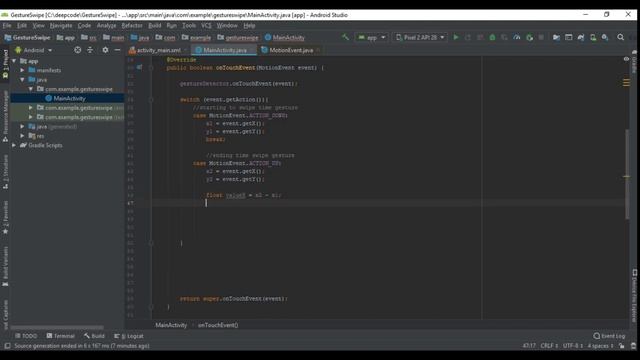Open the Project tool window side tab
Screen dimensions: 640x360
pyautogui.click(x=5, y=64)
